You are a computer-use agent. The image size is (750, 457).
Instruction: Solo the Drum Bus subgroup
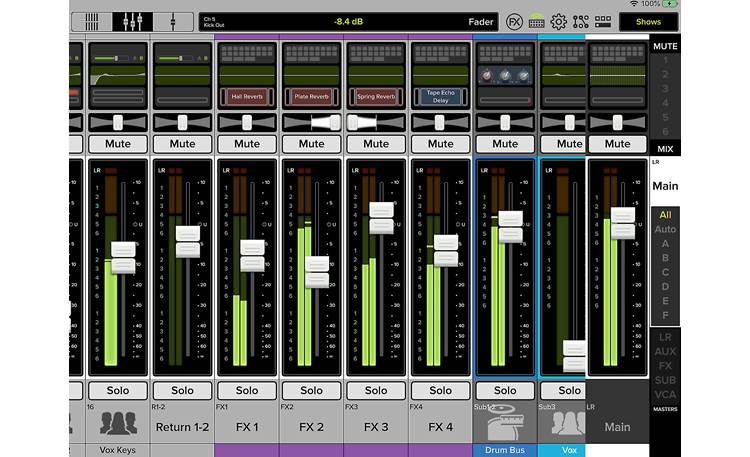point(505,390)
